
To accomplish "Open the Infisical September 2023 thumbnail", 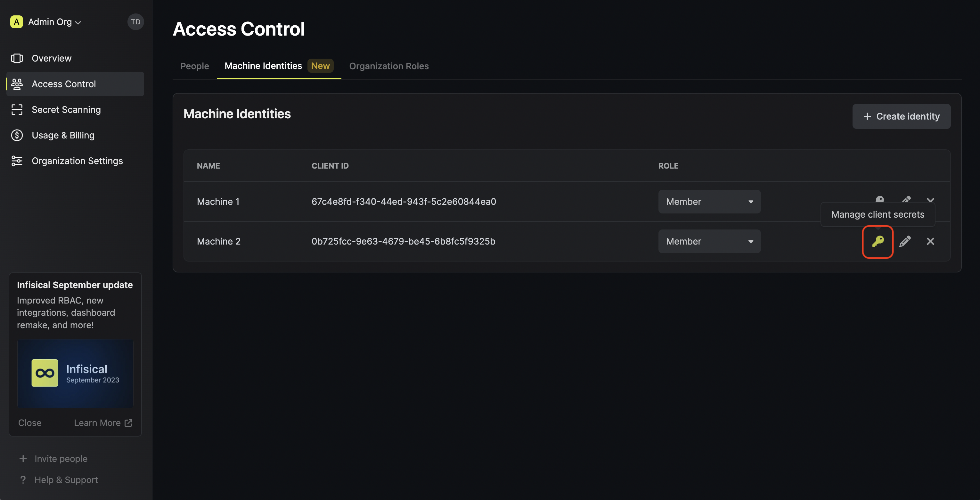I will coord(75,373).
